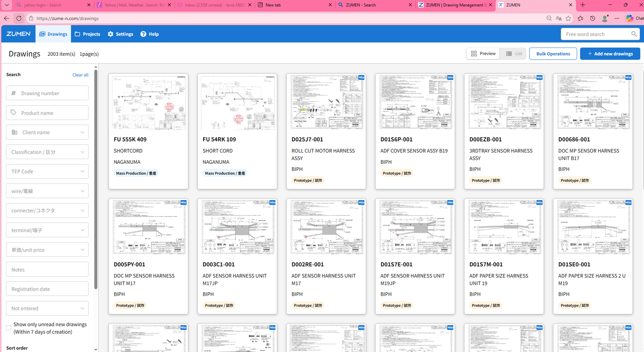Click the Clear all link
The width and height of the screenshot is (644, 352).
80,75
